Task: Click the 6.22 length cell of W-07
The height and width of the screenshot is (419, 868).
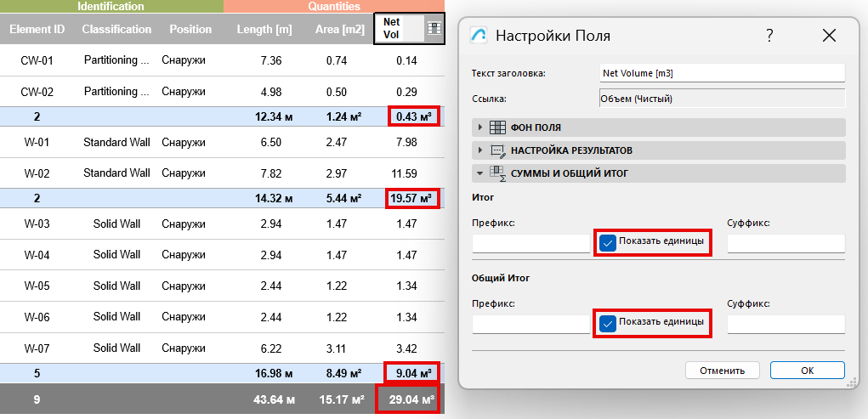Action: [270, 348]
